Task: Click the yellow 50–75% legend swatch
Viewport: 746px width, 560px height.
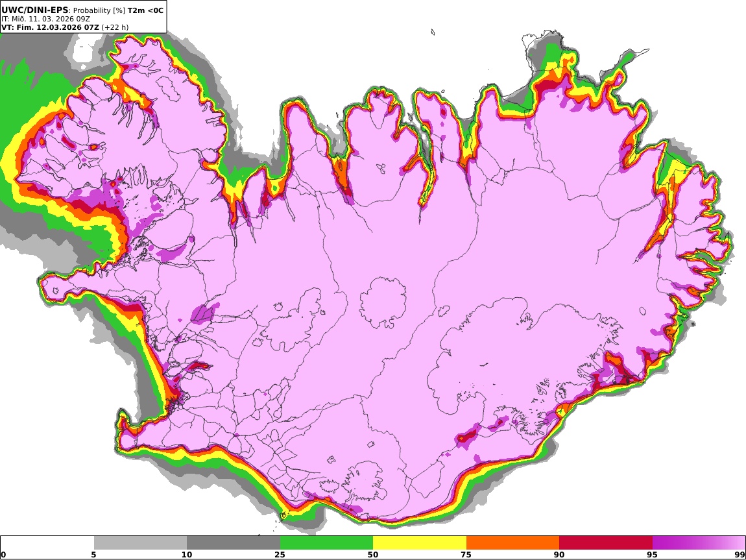Action: 420,543
